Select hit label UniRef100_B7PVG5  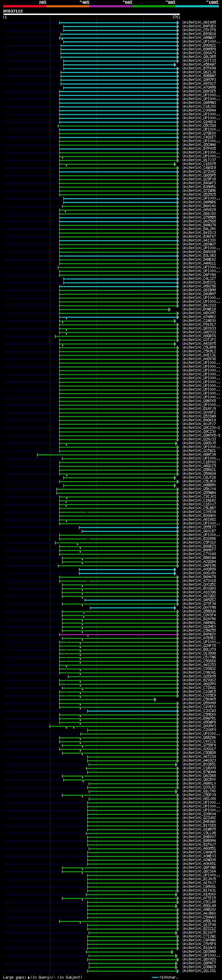click(199, 148)
